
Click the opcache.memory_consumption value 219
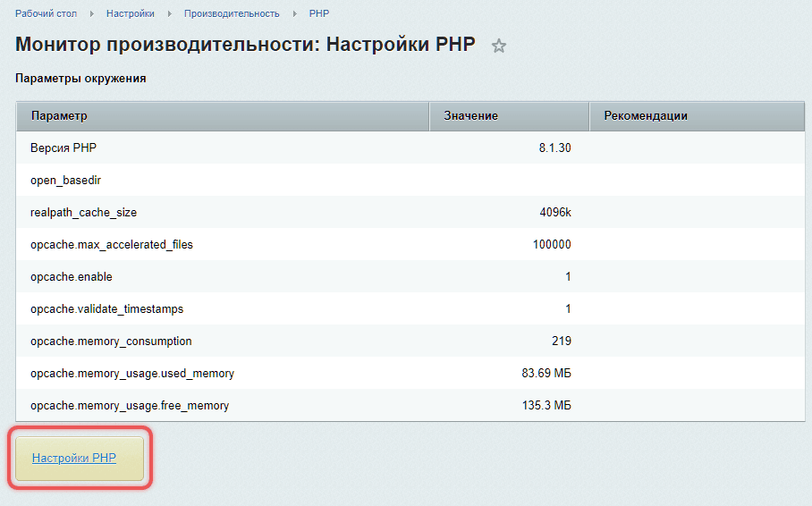click(562, 341)
